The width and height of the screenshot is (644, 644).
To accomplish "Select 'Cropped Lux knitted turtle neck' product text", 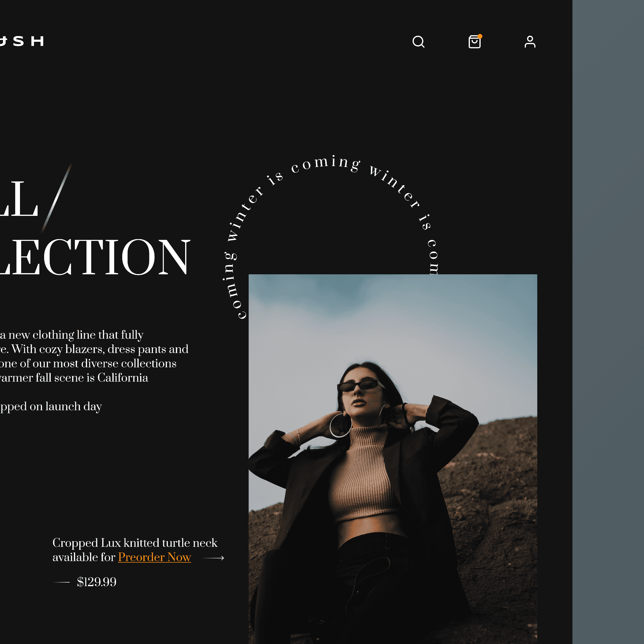I will point(135,543).
